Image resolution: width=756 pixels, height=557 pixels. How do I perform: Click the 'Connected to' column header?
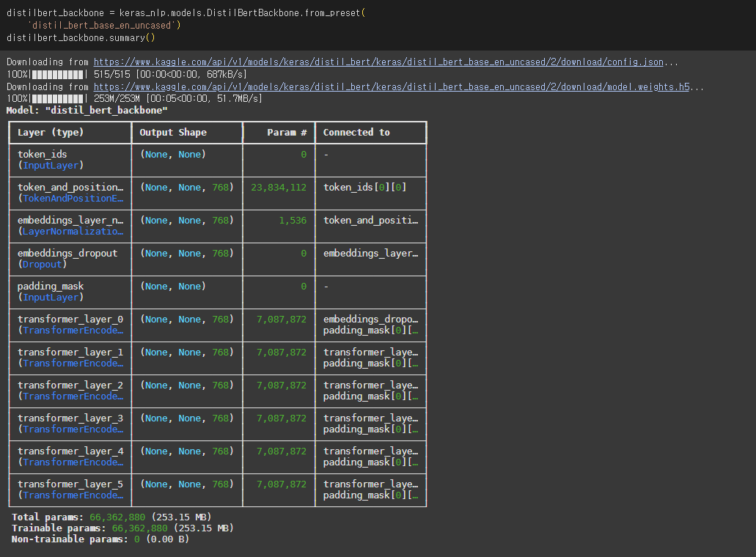tap(356, 133)
